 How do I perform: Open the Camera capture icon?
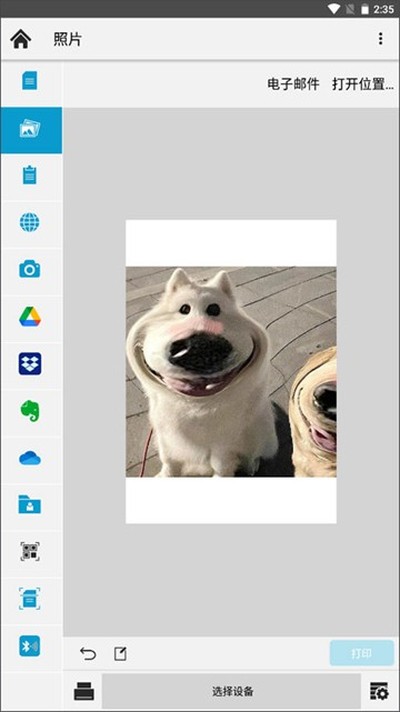click(30, 269)
